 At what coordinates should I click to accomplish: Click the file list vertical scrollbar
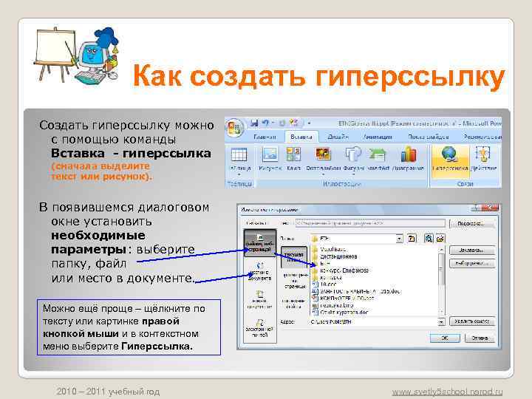pyautogui.click(x=441, y=281)
